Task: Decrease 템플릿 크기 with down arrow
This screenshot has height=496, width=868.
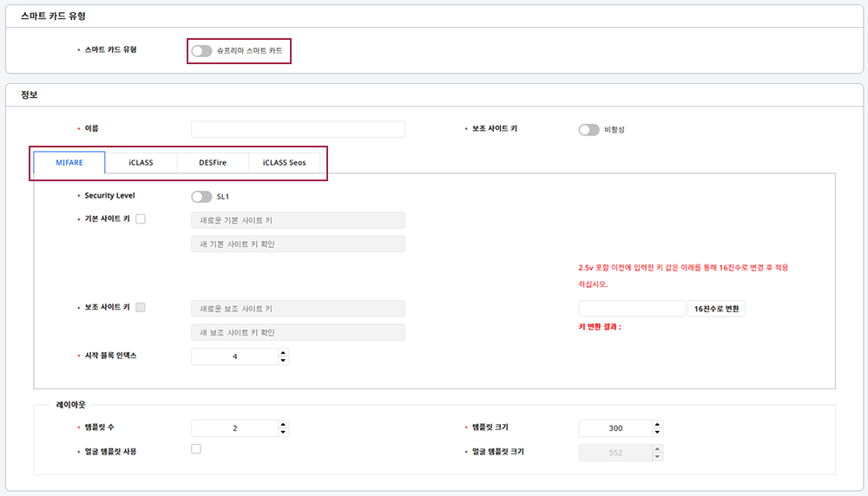Action: (657, 433)
